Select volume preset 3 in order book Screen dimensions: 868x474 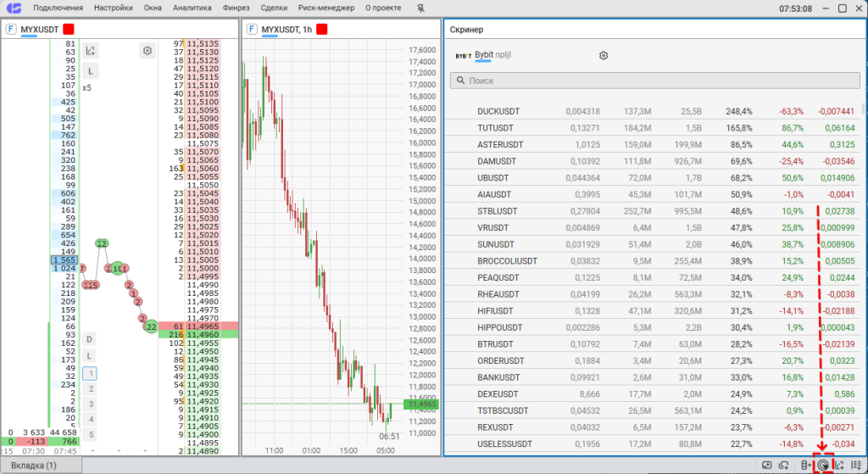[x=90, y=404]
